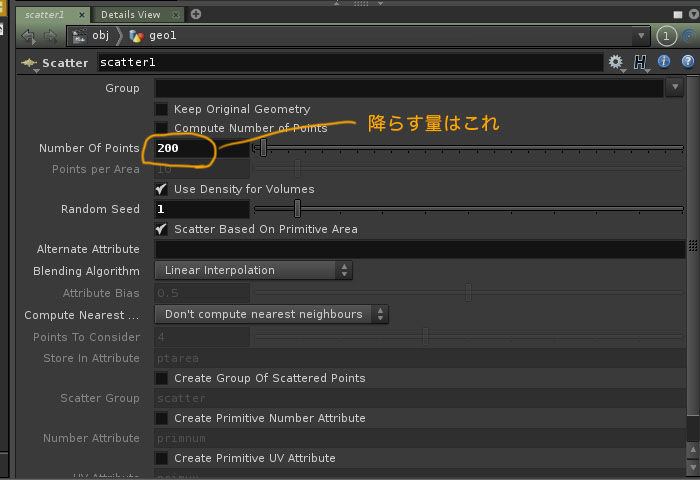
Task: Expand the Group field dropdown arrow
Action: [673, 88]
